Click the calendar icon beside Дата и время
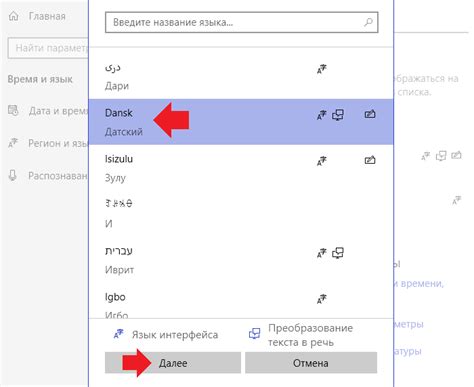 pyautogui.click(x=13, y=110)
